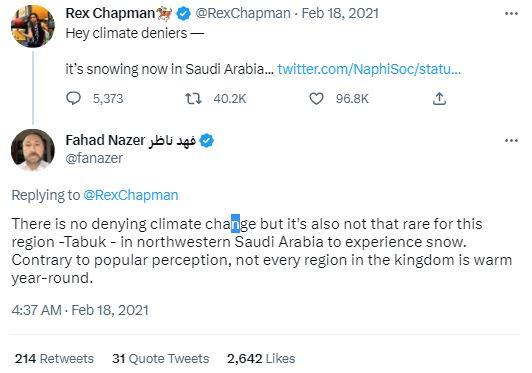The height and width of the screenshot is (373, 532).
Task: Click Rex Chapman's verified badge
Action: 184,14
